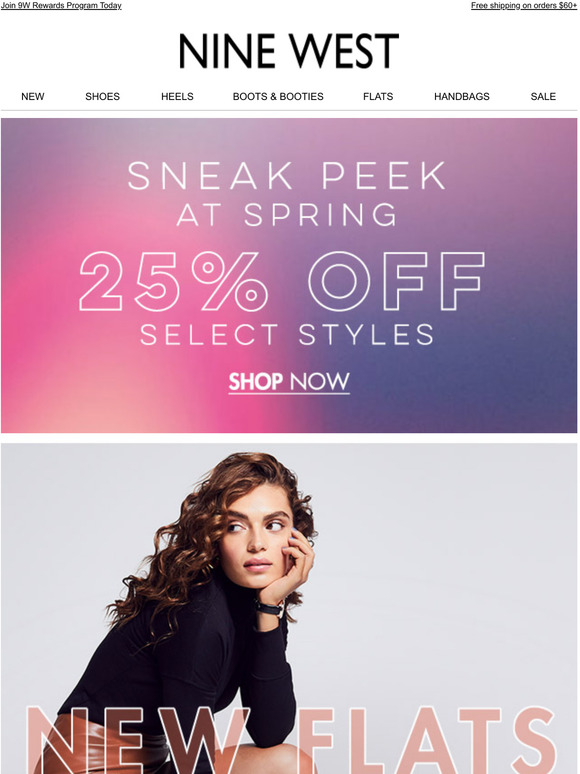The width and height of the screenshot is (580, 774).
Task: Click the SHOP NOW link on the banner
Action: [289, 383]
